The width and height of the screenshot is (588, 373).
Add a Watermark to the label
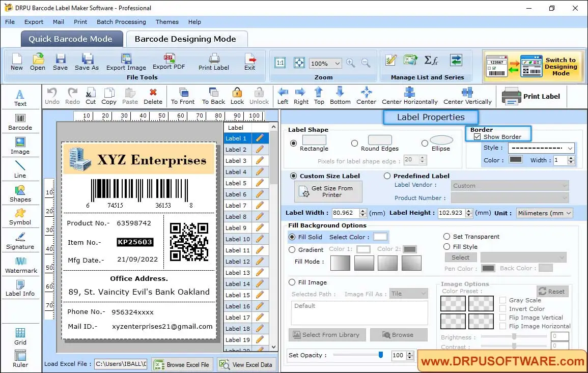(x=20, y=264)
